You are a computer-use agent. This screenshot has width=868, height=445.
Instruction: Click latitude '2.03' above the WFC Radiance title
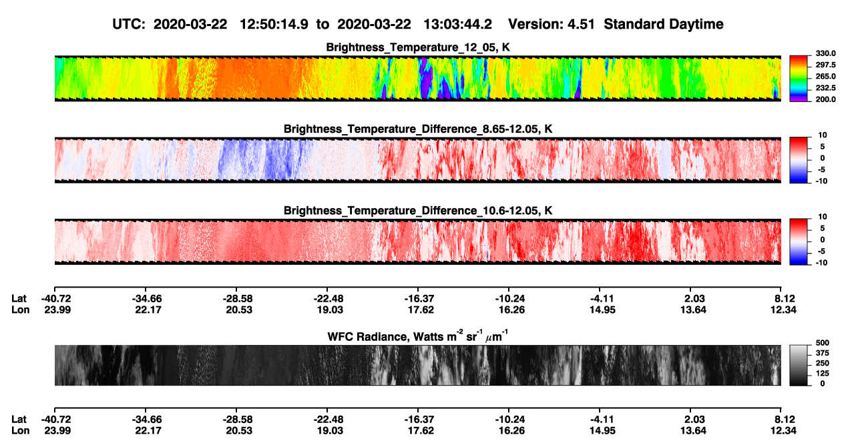click(x=693, y=298)
